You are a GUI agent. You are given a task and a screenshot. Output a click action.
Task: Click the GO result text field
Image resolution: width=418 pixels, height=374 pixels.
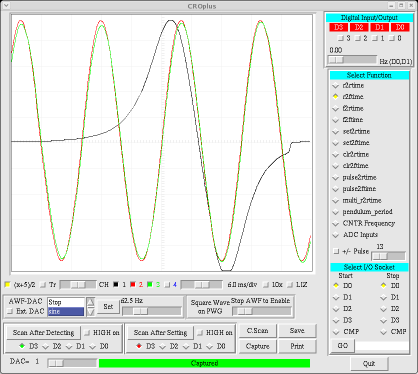(x=382, y=346)
